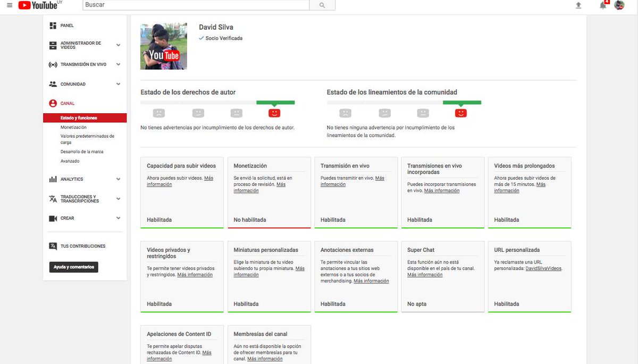Screen dimensions: 638x364
Task: Select Estado y funciones menu item
Action: [86, 118]
